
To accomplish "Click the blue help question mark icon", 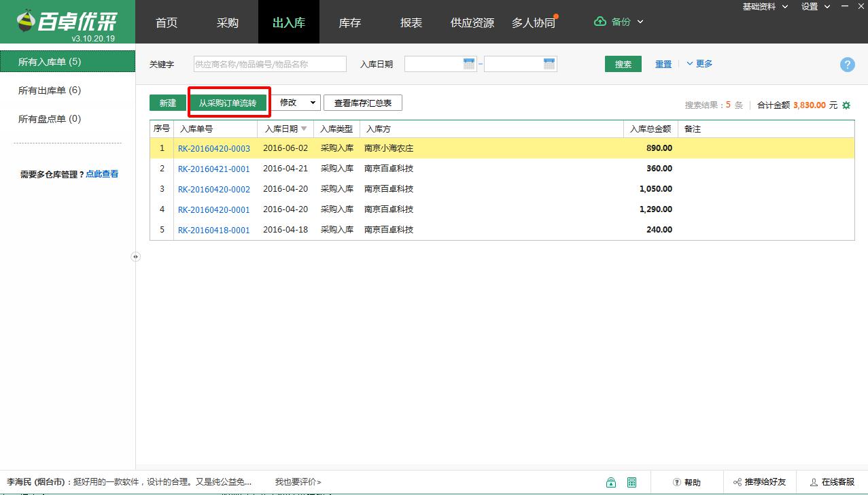I will [x=847, y=65].
